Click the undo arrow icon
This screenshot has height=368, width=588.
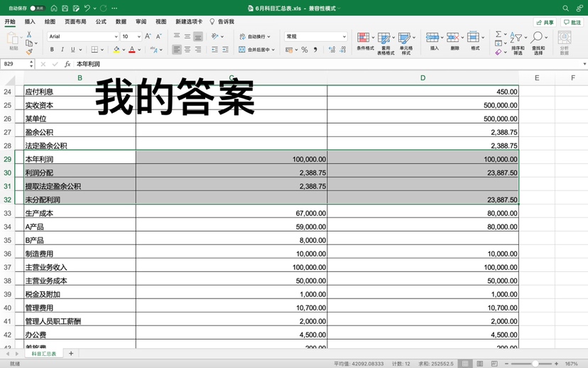pos(87,9)
